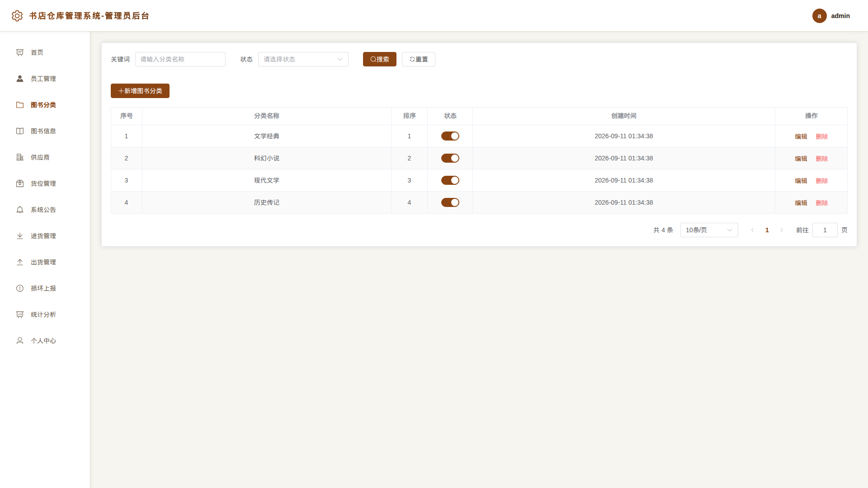Click the admin avatar icon

(819, 16)
